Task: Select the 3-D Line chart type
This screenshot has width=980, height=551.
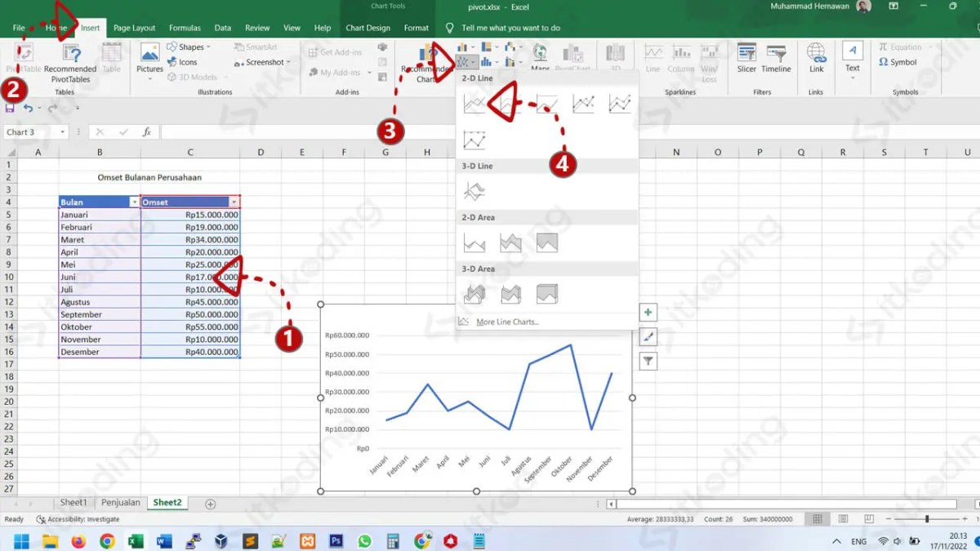Action: (x=474, y=190)
